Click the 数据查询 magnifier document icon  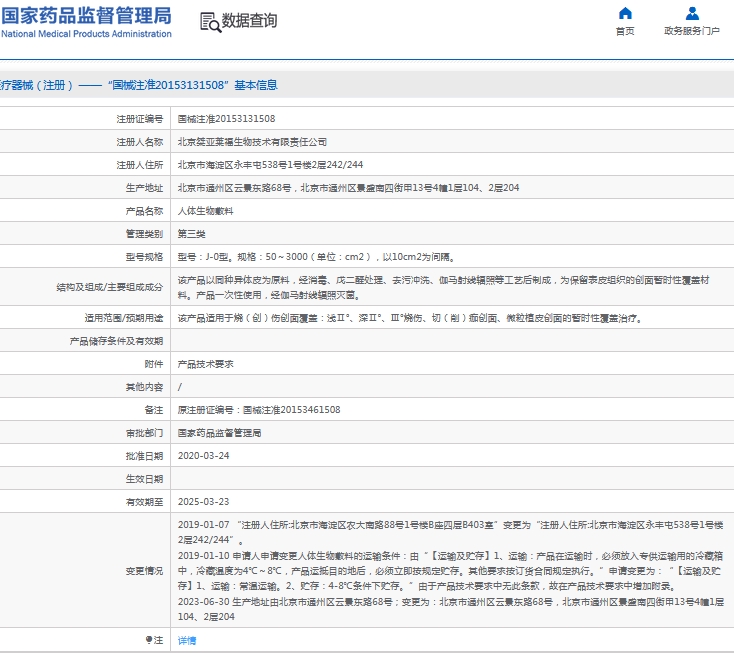click(210, 22)
